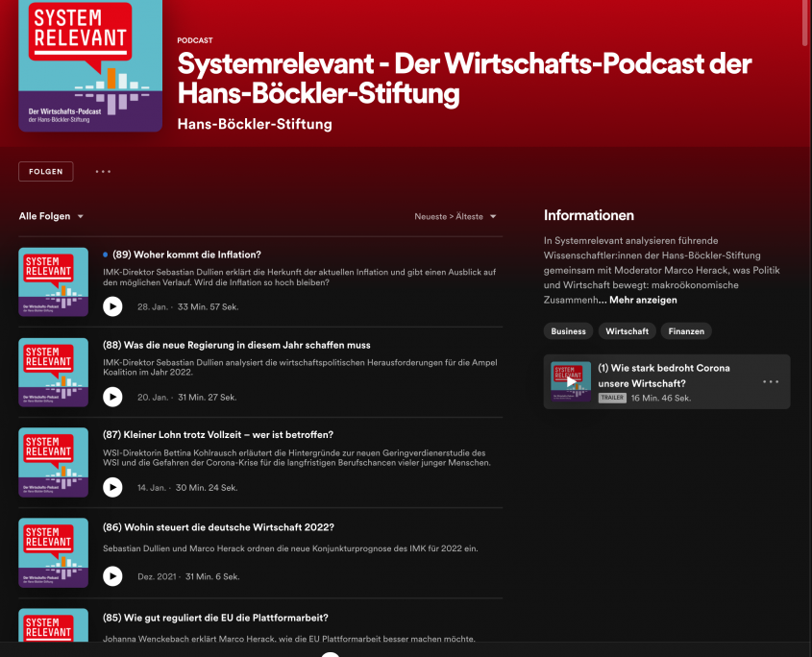
Task: Select the Business category tag
Action: coord(568,331)
